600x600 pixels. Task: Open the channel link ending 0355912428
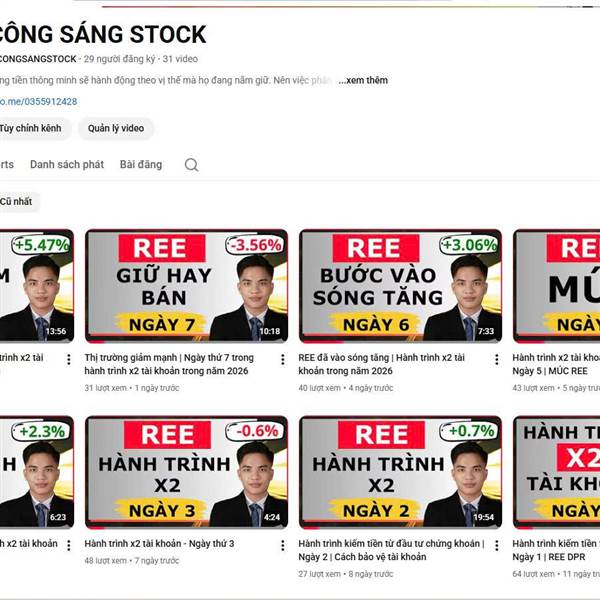click(x=38, y=101)
